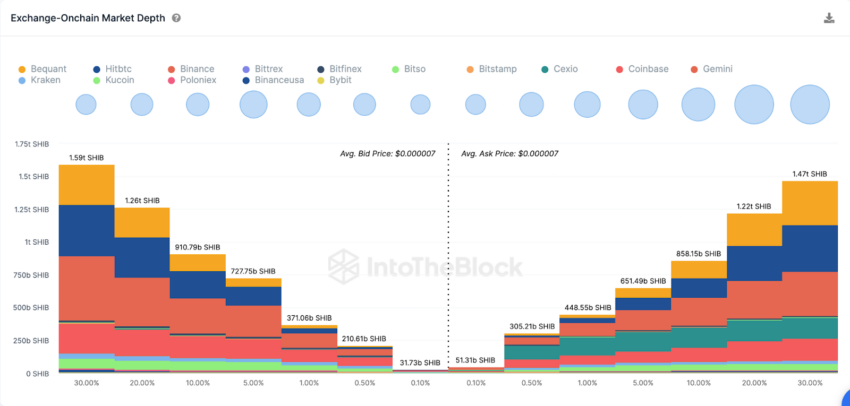
Task: Toggle Gemini series in legend
Action: (712, 69)
